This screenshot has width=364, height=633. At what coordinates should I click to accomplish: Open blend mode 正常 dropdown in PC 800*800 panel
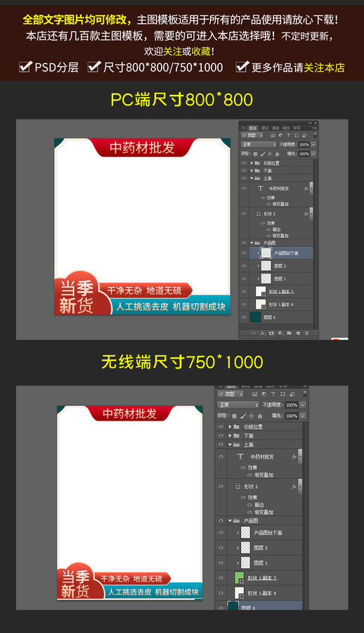tap(259, 144)
